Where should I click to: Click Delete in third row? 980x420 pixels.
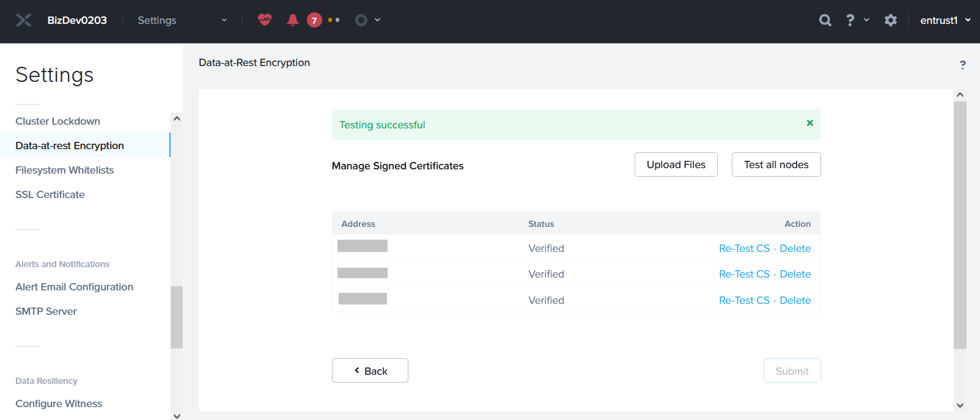click(x=795, y=300)
